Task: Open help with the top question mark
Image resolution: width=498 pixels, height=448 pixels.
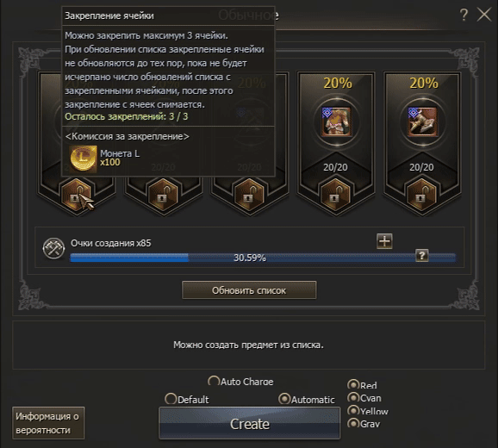Action: [464, 15]
